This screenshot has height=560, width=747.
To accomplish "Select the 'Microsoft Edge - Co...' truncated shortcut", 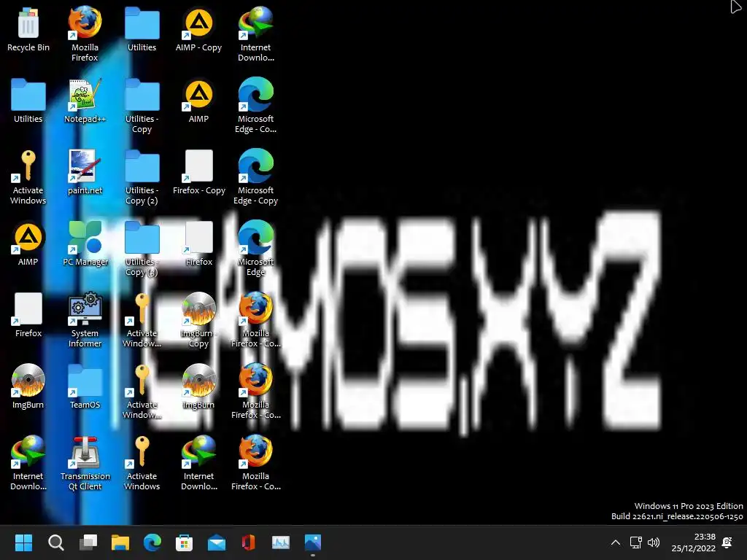I will point(256,106).
